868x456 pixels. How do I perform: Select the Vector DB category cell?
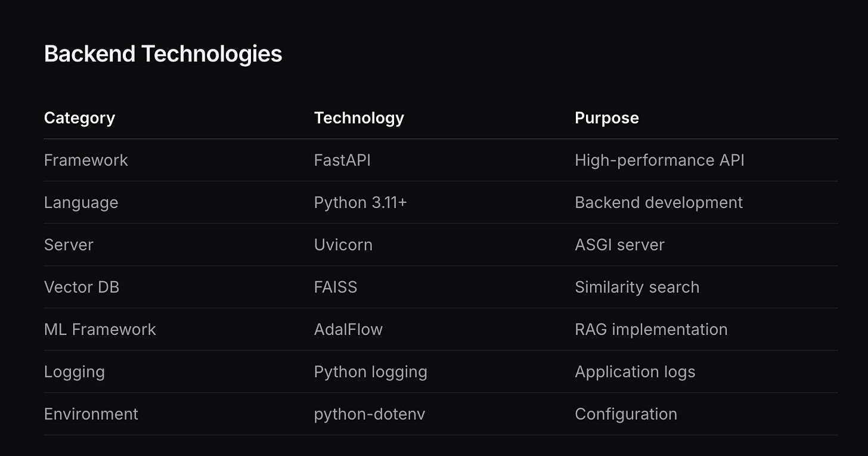(x=82, y=287)
